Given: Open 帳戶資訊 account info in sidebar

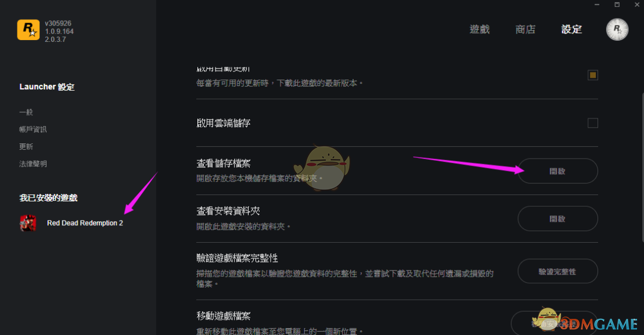Looking at the screenshot, I should (x=33, y=129).
